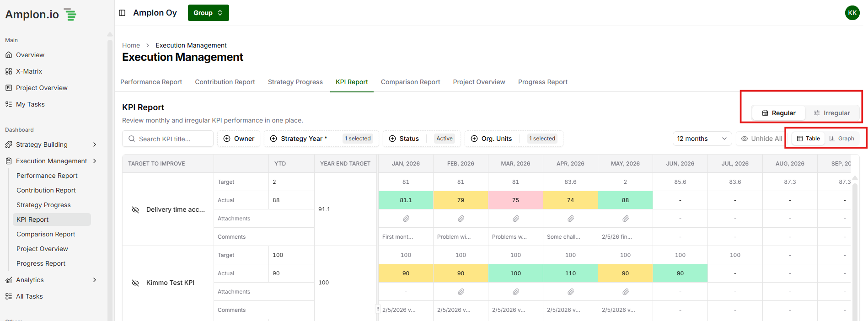Open attachment for Delivery time MAR 2026

tap(515, 219)
